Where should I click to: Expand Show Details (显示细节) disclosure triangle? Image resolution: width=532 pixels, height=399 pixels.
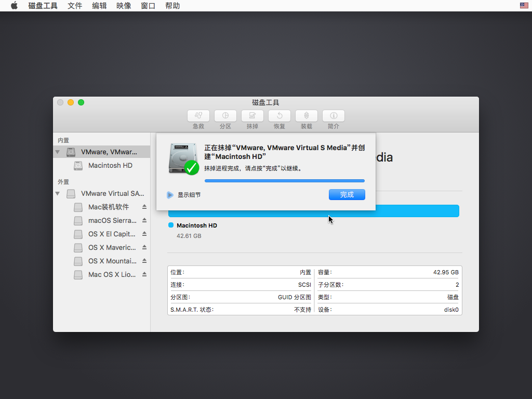tap(170, 195)
